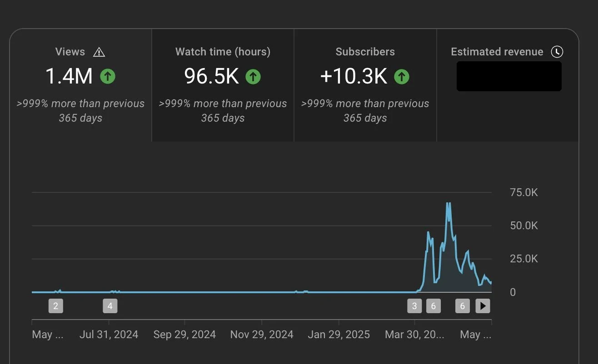Screen dimensions: 598x364
Task: Click the >999% comparison text under Views
Action: coord(80,111)
